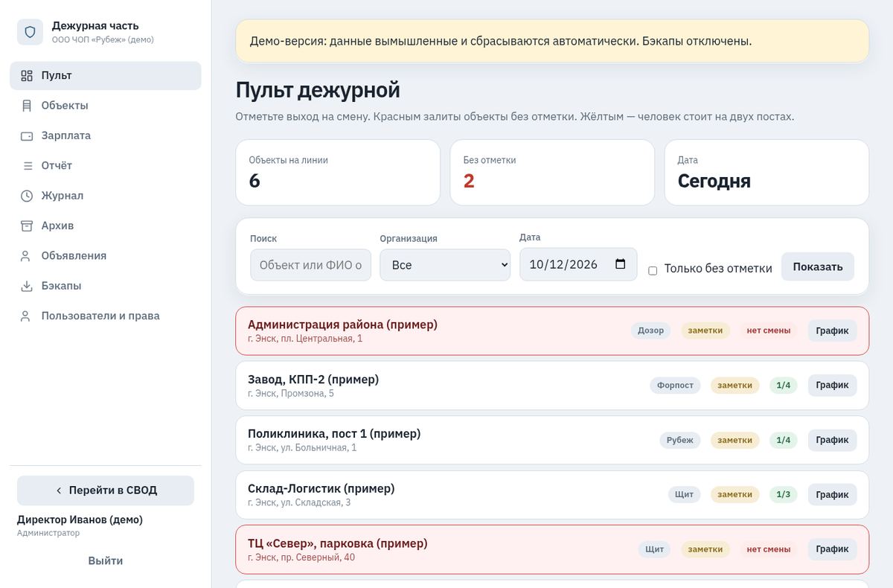Click the Бэкапы download icon

(x=27, y=286)
